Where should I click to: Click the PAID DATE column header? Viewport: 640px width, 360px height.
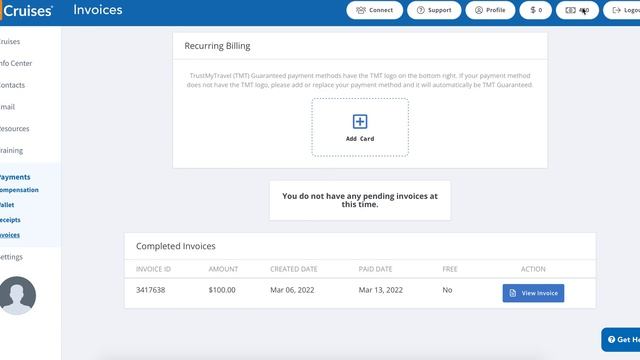[375, 269]
